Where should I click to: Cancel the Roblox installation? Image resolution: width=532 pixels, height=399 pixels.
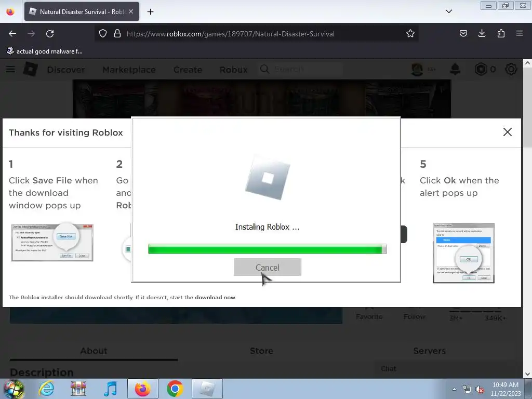268,267
